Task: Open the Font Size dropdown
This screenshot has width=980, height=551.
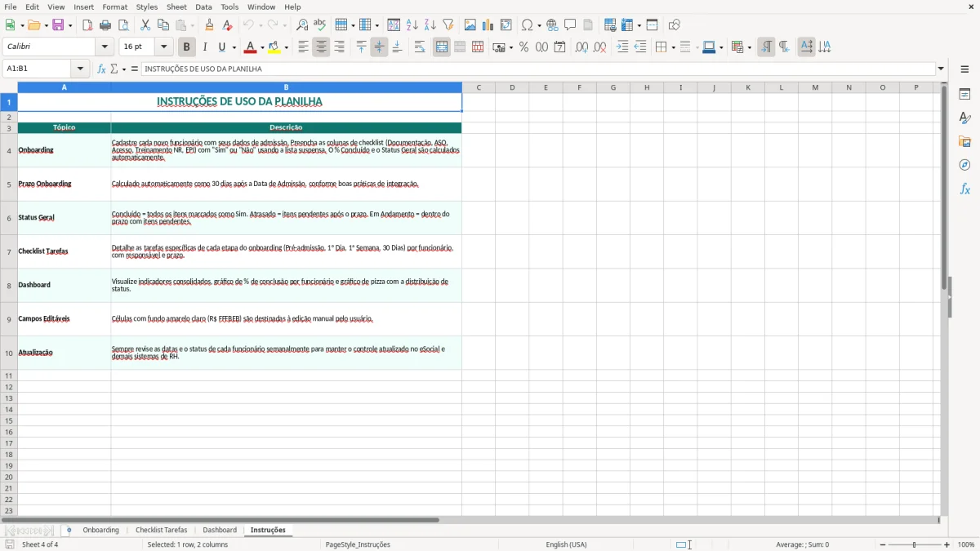Action: tap(163, 47)
